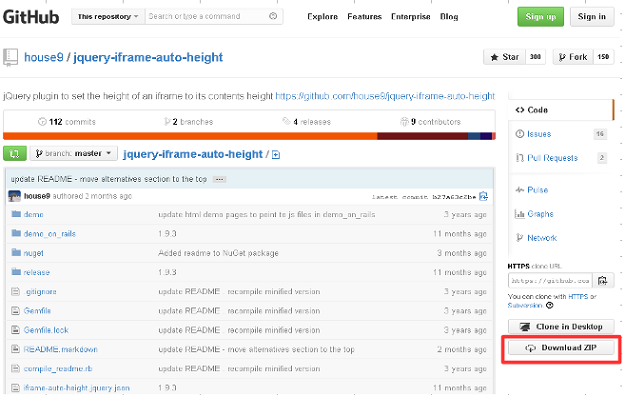
Task: View the 150 forks count
Action: pyautogui.click(x=603, y=57)
